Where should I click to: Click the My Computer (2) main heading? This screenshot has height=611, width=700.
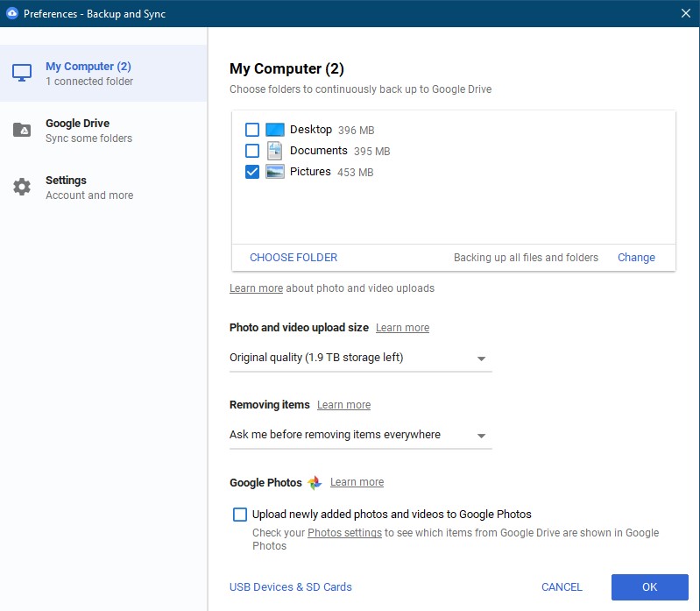click(x=286, y=68)
